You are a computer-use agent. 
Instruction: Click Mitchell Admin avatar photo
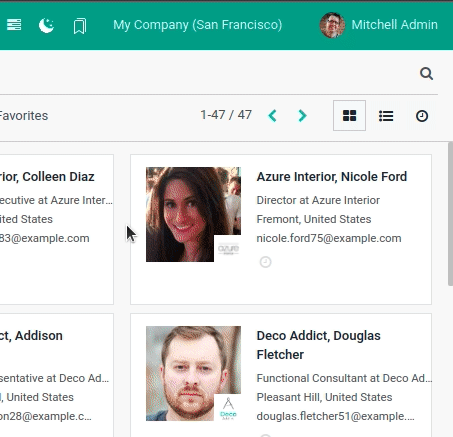point(332,25)
